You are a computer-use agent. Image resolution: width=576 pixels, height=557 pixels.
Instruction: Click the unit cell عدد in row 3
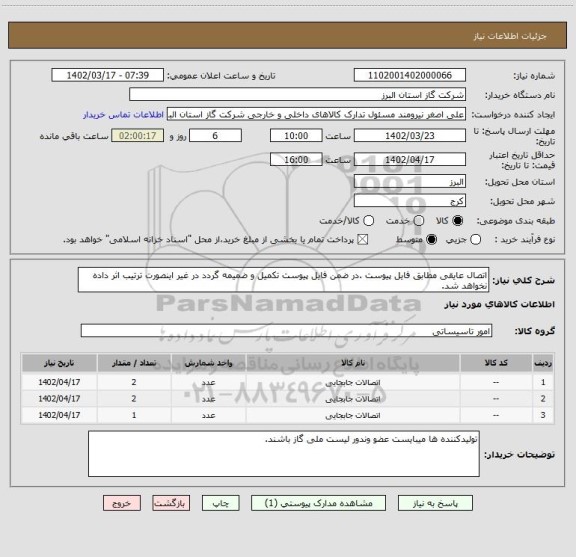click(x=208, y=415)
